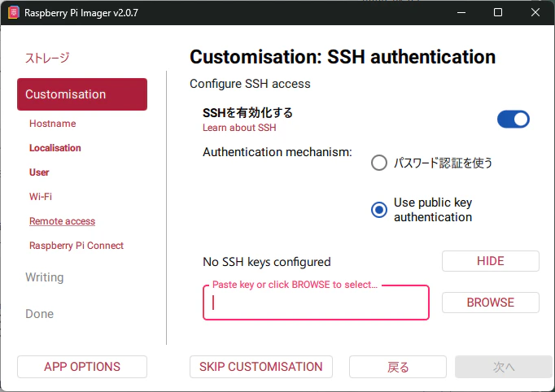The height and width of the screenshot is (392, 555).
Task: Close the Raspberry Pi Imager window
Action: (535, 12)
